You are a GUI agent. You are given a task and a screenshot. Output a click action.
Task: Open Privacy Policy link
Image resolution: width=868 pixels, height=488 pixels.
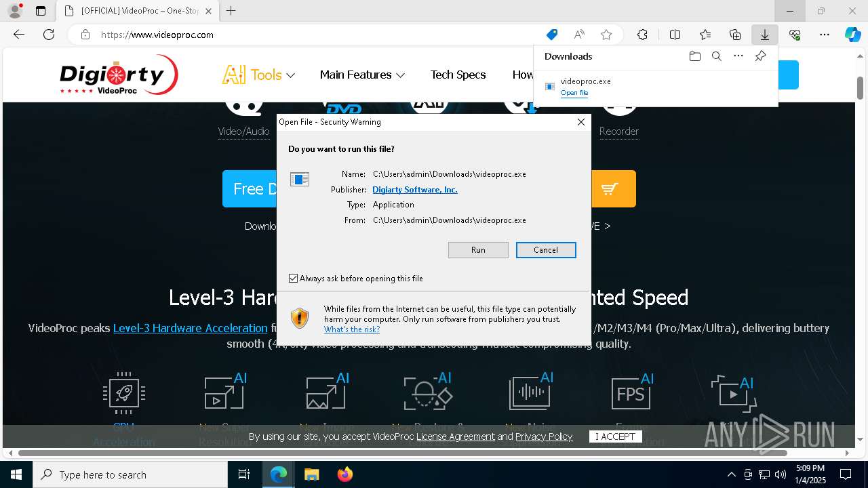click(544, 436)
